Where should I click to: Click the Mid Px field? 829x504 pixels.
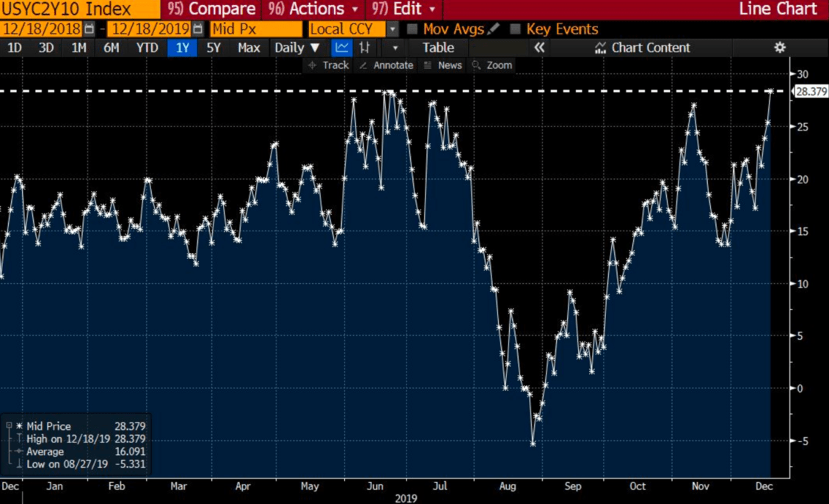(x=257, y=29)
